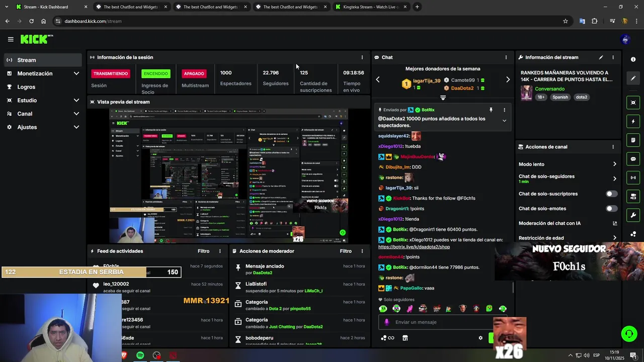Open a new browser tab

(417, 7)
